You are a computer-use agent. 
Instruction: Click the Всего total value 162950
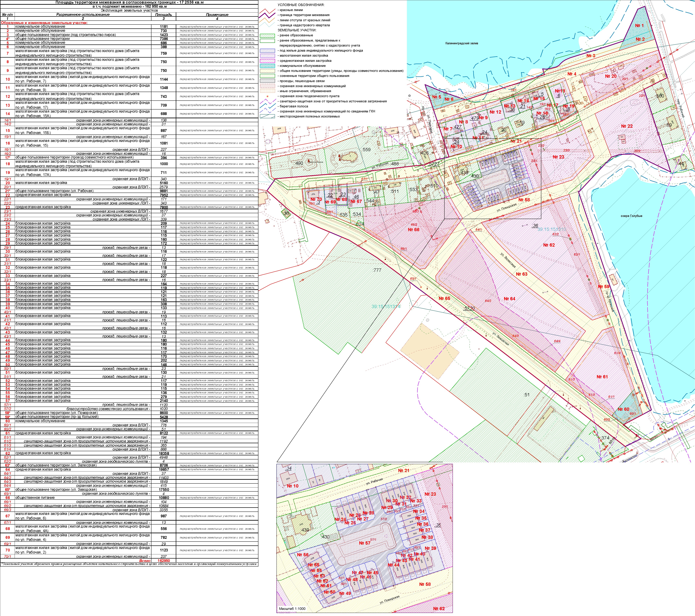(164, 561)
